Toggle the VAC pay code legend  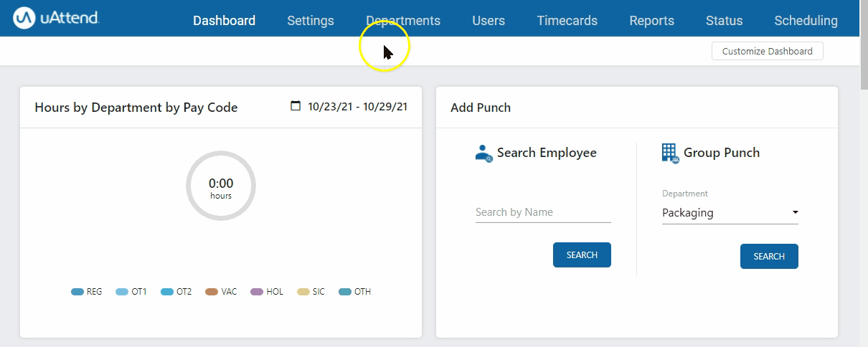(221, 292)
